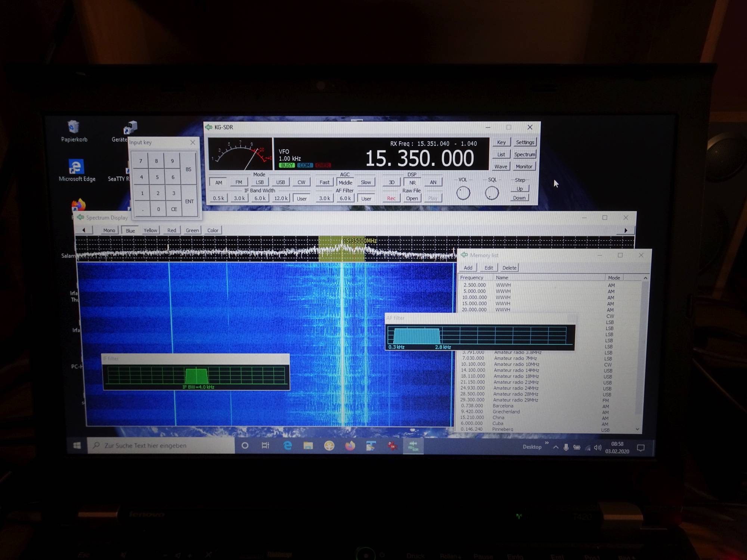Switch waterfall color to Yellow
Screen dimensions: 747x560
point(150,230)
